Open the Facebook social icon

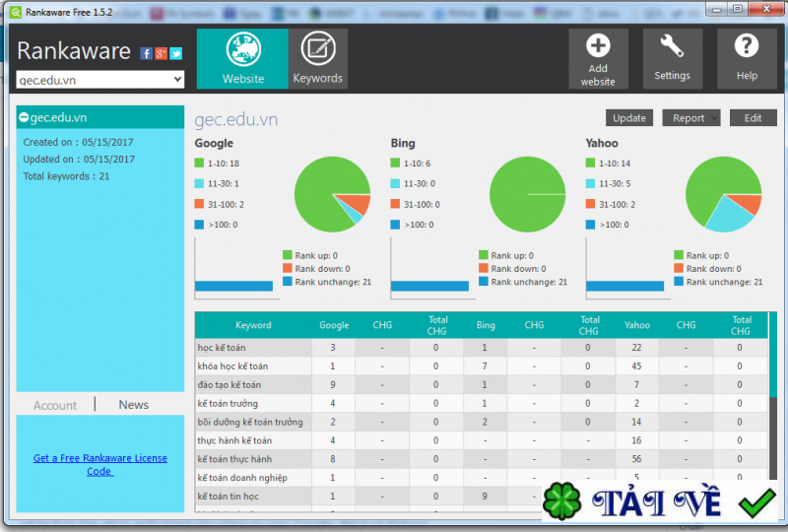pyautogui.click(x=146, y=53)
